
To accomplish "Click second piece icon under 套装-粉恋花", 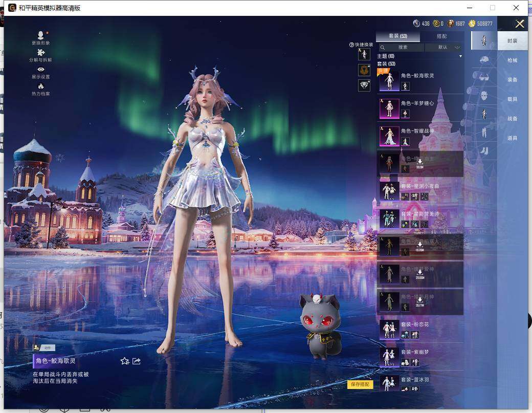I will tap(415, 335).
